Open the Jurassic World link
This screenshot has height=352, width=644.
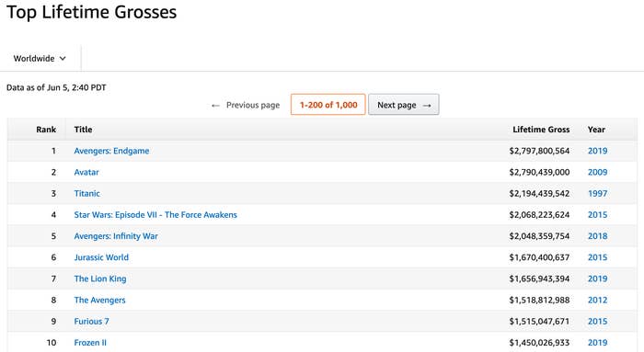pyautogui.click(x=101, y=257)
